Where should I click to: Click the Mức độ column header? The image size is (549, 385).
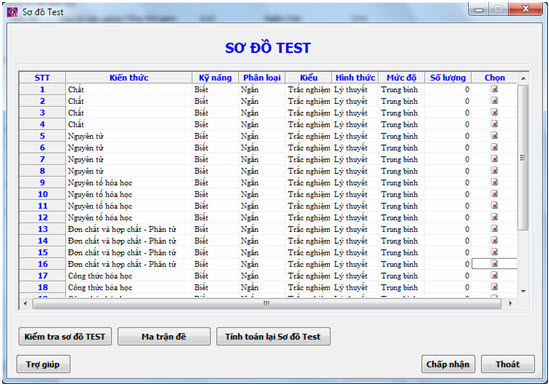pyautogui.click(x=402, y=78)
